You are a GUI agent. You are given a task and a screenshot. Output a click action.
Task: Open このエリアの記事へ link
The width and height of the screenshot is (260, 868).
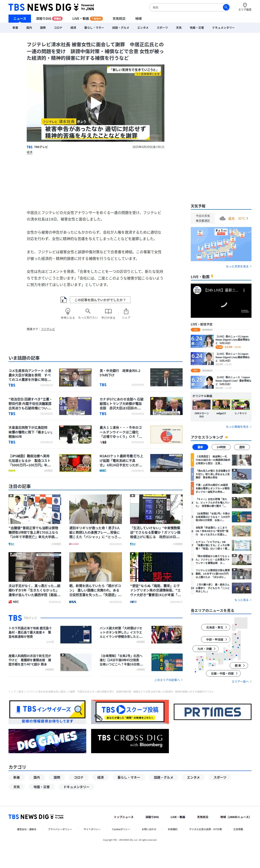pyautogui.click(x=168, y=680)
